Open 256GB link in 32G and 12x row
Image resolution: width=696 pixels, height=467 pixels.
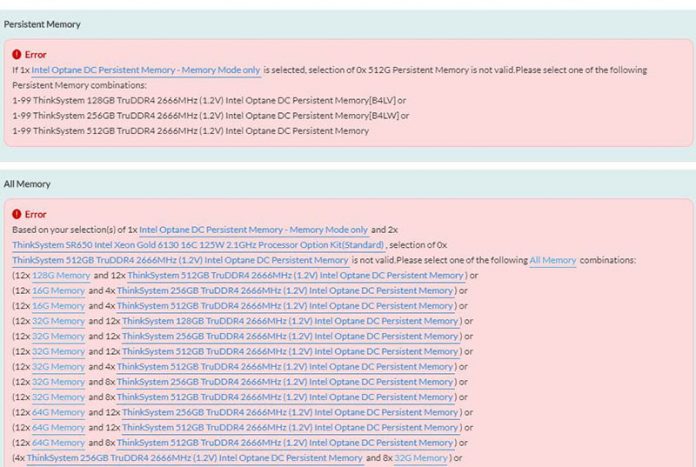[x=290, y=336]
